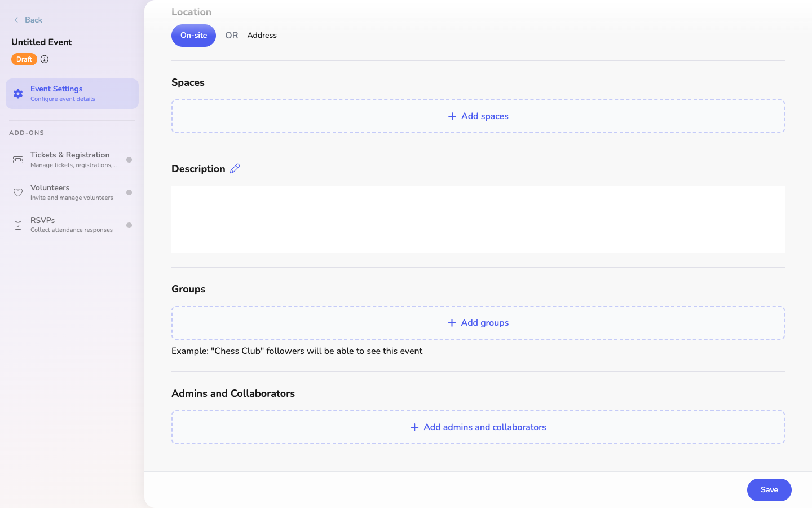Toggle the Volunteers add-on status dot

pyautogui.click(x=129, y=192)
